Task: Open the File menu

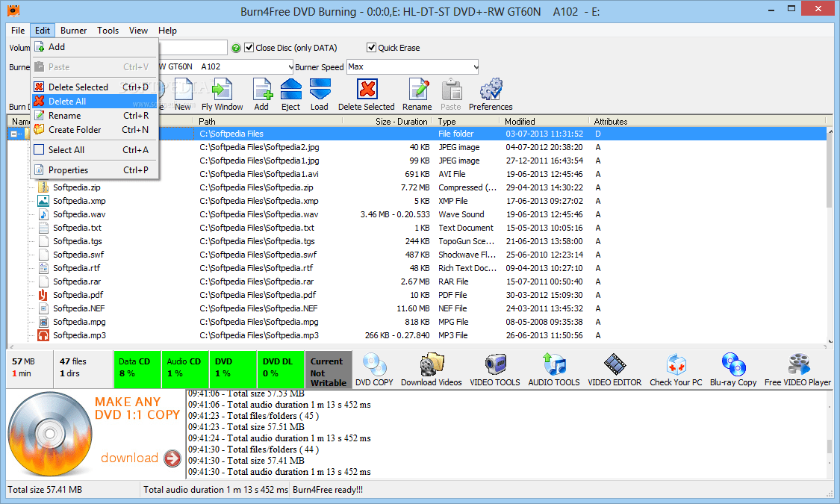Action: tap(18, 31)
